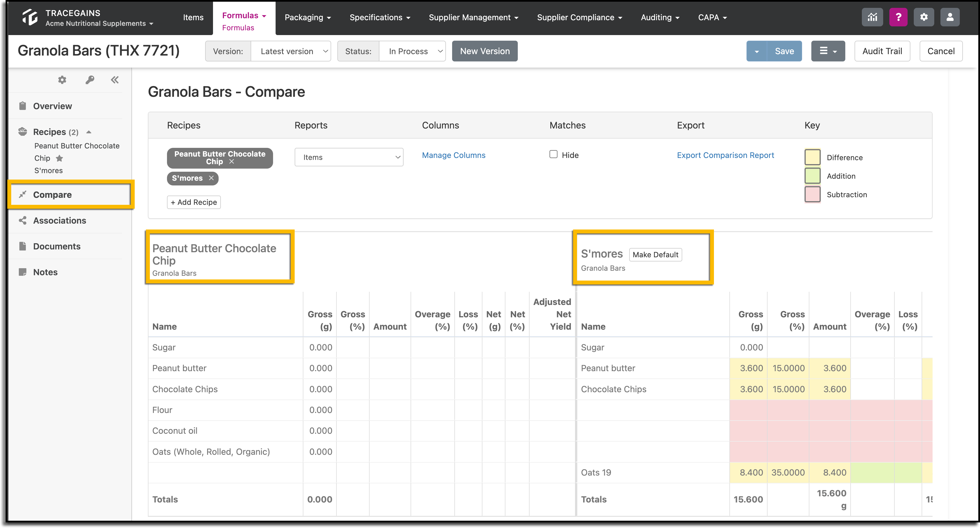Open the Acme Nutritional Supplements company switcher
Viewport: 980px width, 528px height.
click(99, 24)
